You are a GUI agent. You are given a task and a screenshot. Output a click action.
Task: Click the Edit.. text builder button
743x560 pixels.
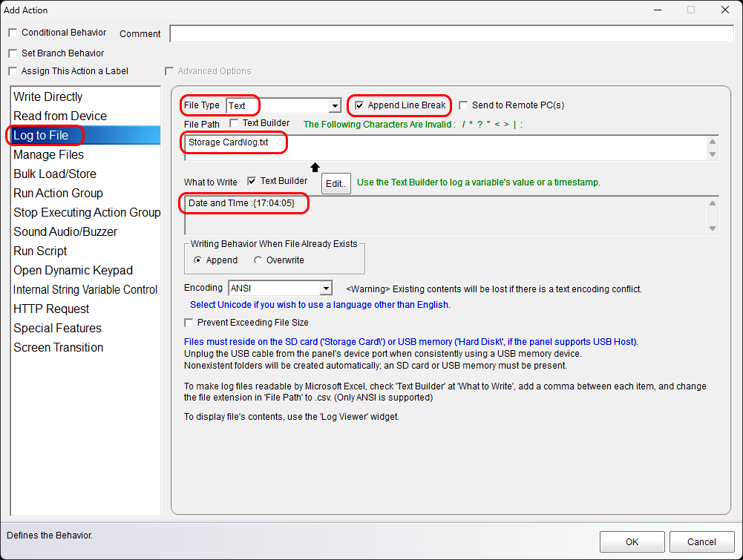click(x=336, y=184)
